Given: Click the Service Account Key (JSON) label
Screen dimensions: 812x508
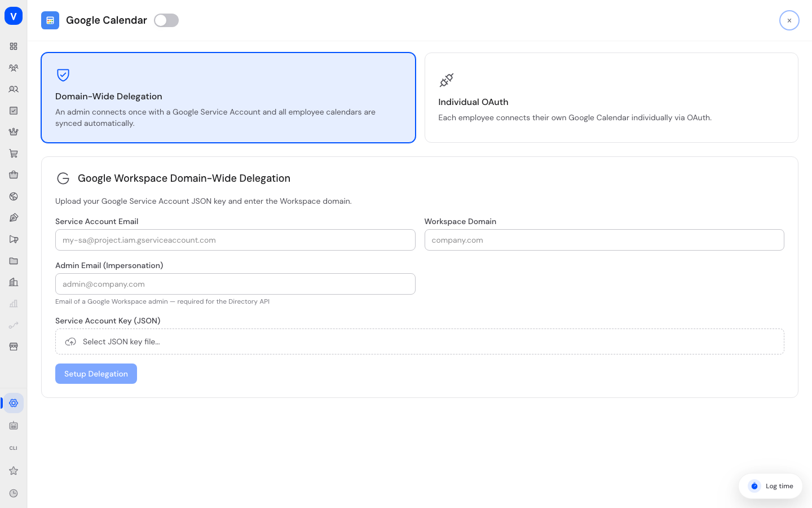Looking at the screenshot, I should pos(108,321).
